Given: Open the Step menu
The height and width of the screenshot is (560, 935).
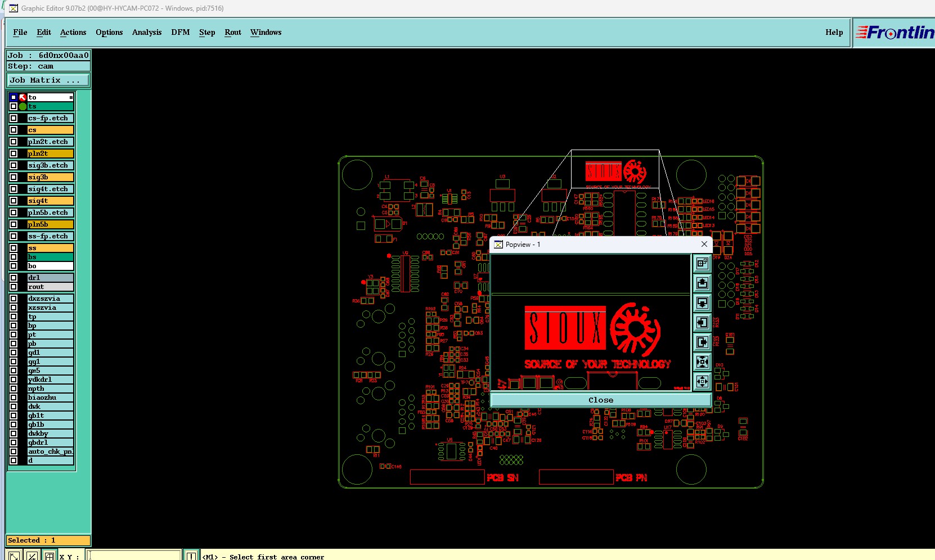Looking at the screenshot, I should coord(207,33).
